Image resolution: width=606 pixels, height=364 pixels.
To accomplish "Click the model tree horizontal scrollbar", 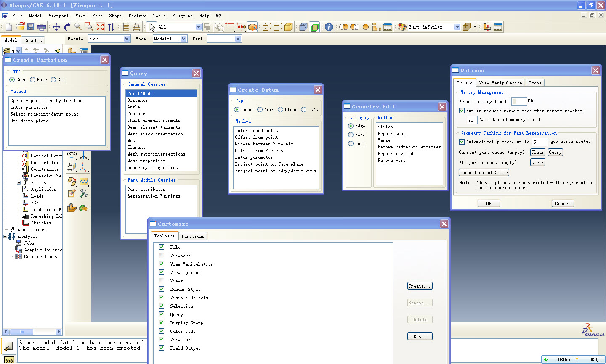I will click(32, 332).
